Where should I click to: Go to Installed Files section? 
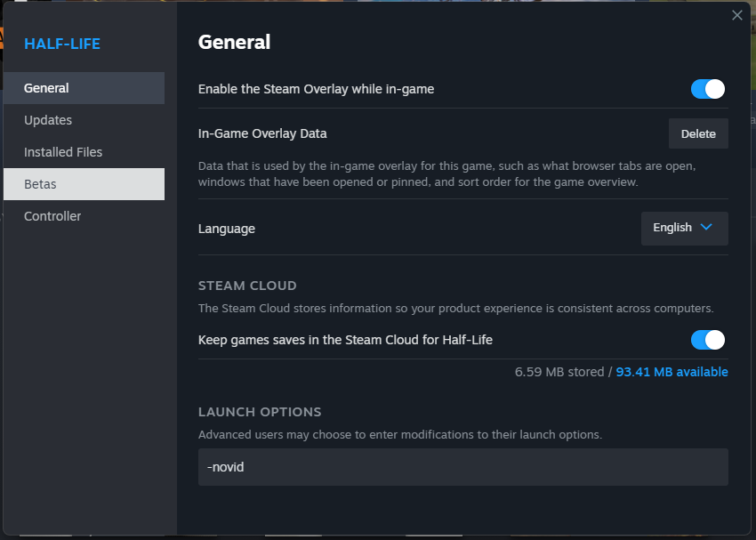point(84,152)
